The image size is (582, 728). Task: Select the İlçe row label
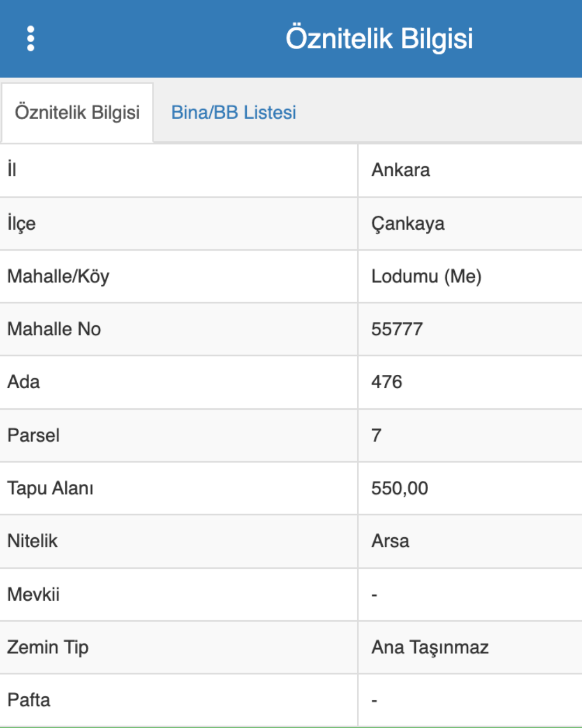coord(22,223)
